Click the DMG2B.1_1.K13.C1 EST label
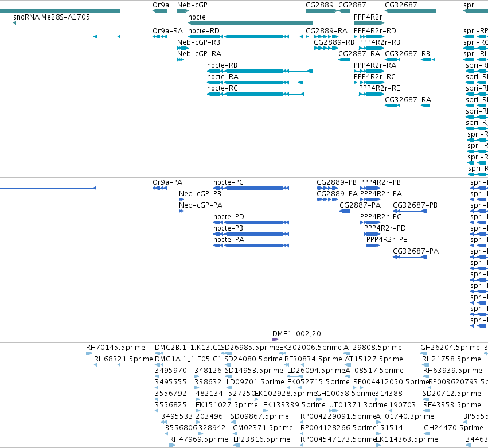 click(x=188, y=348)
